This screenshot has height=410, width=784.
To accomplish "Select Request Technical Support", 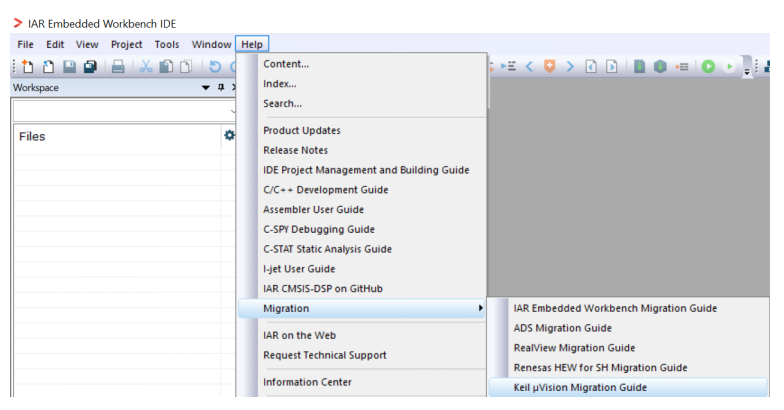I will click(324, 354).
